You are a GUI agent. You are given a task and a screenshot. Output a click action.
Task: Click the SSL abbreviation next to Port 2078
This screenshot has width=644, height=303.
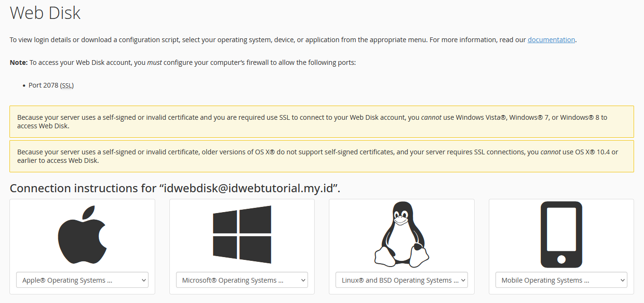67,85
